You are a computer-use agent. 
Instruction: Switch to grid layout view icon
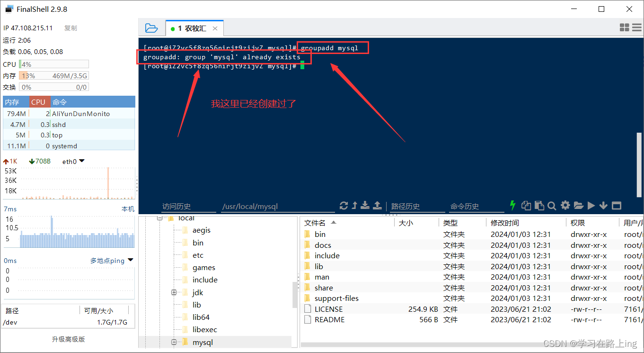(624, 28)
